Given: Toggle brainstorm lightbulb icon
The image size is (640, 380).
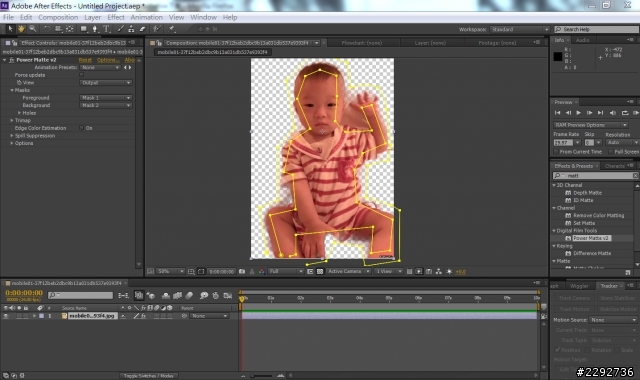Looking at the screenshot, I should tap(204, 295).
